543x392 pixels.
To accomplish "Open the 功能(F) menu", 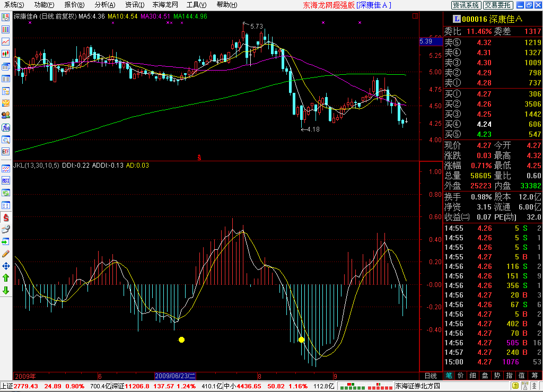I will (x=45, y=5).
